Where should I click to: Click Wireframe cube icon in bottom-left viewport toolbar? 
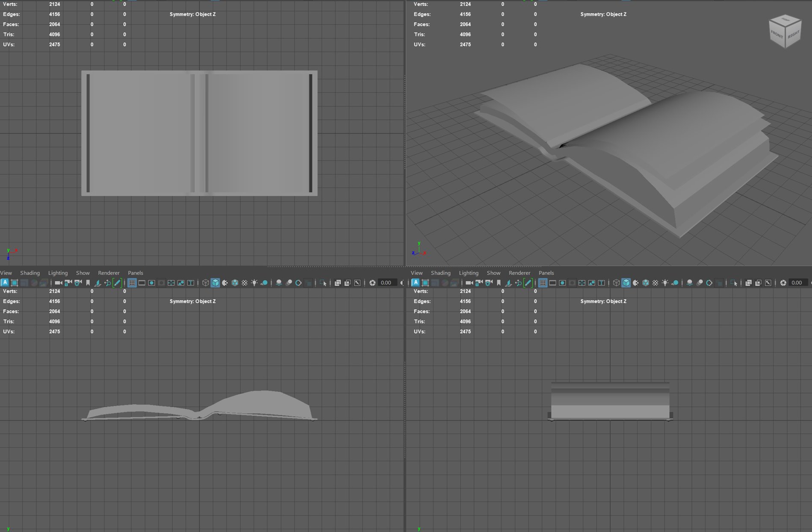pyautogui.click(x=206, y=283)
